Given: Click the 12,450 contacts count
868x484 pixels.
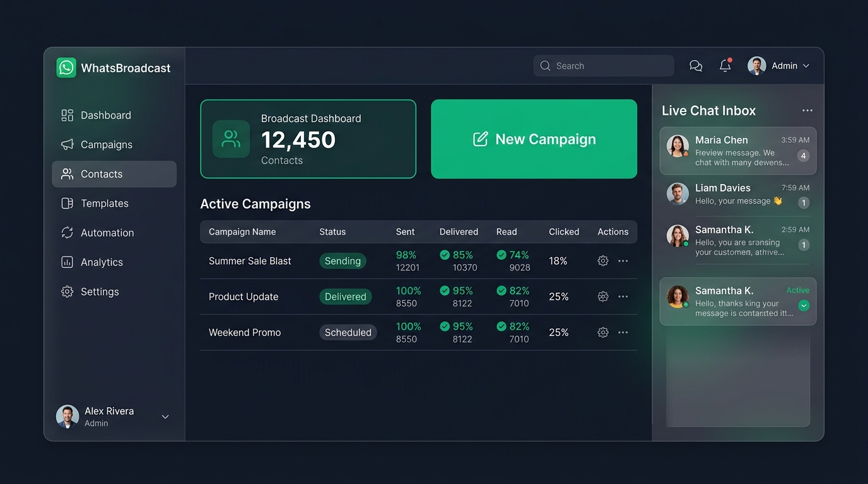Looking at the screenshot, I should [298, 140].
